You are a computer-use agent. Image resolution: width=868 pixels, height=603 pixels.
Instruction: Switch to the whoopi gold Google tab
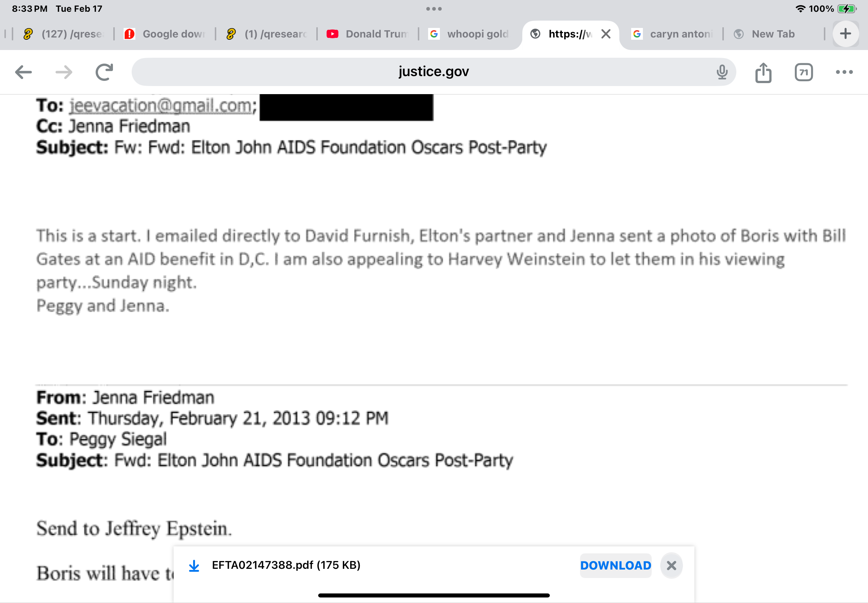point(470,34)
